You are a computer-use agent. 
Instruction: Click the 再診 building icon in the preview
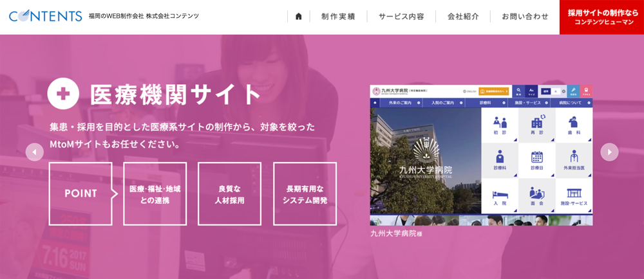coord(536,124)
